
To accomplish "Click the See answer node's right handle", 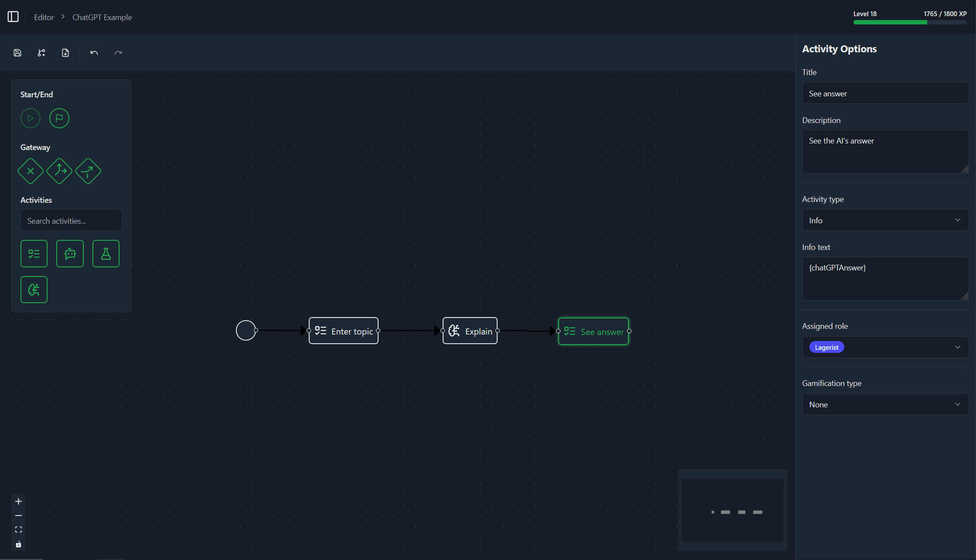I will [x=629, y=331].
